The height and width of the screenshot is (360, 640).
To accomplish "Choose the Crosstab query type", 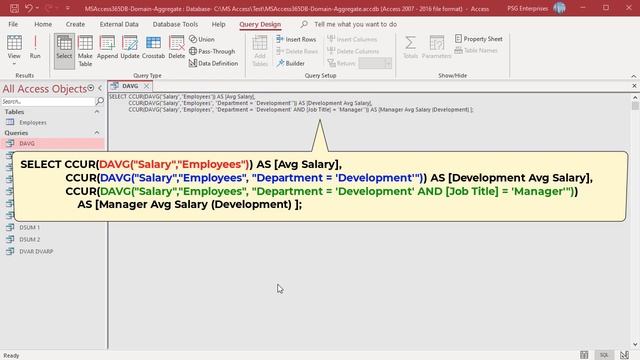I will pos(153,47).
